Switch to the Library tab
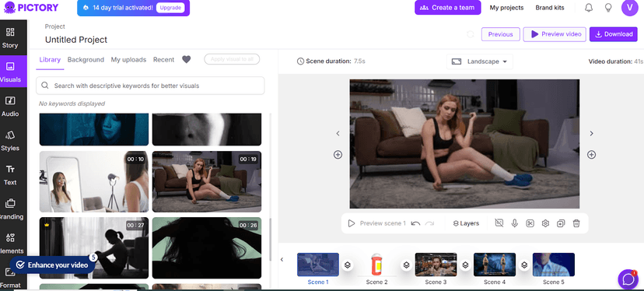The width and height of the screenshot is (644, 291). 50,60
